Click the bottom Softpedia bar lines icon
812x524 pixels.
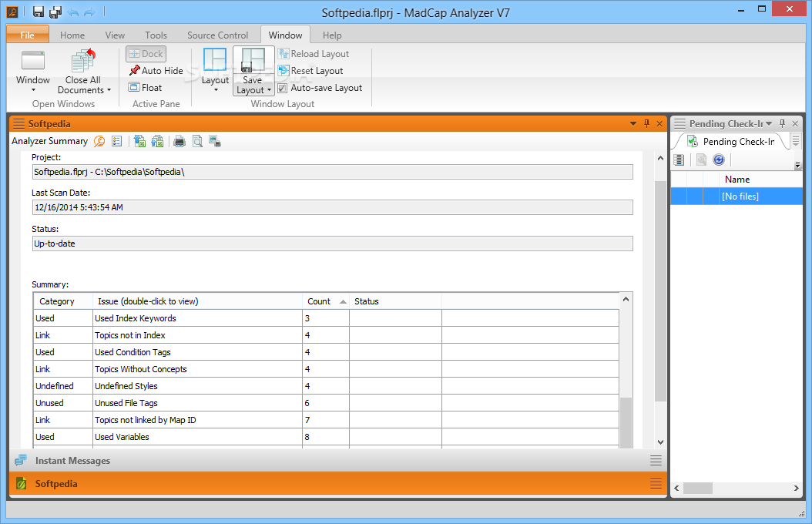pos(656,484)
